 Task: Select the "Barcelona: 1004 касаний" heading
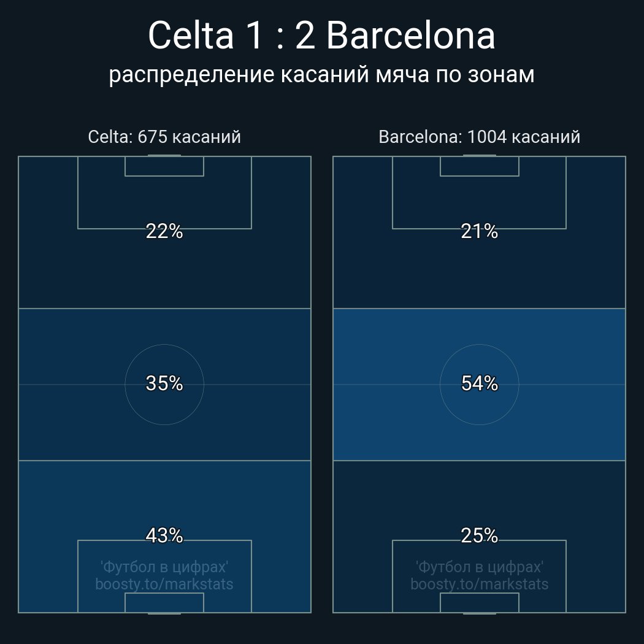click(x=479, y=137)
